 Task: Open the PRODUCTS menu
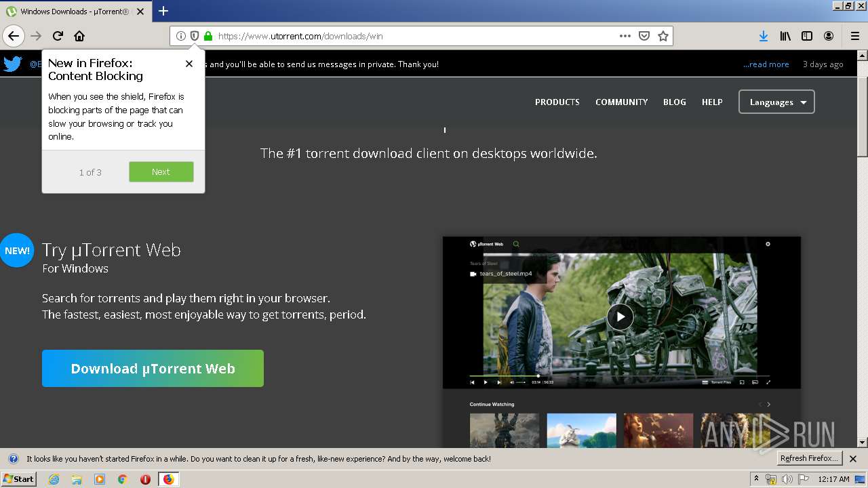(557, 102)
